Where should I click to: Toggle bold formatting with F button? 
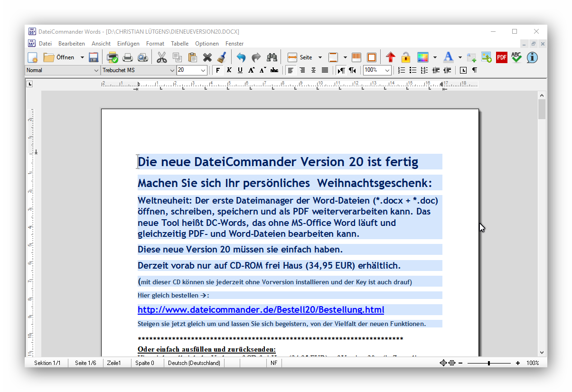pos(218,70)
